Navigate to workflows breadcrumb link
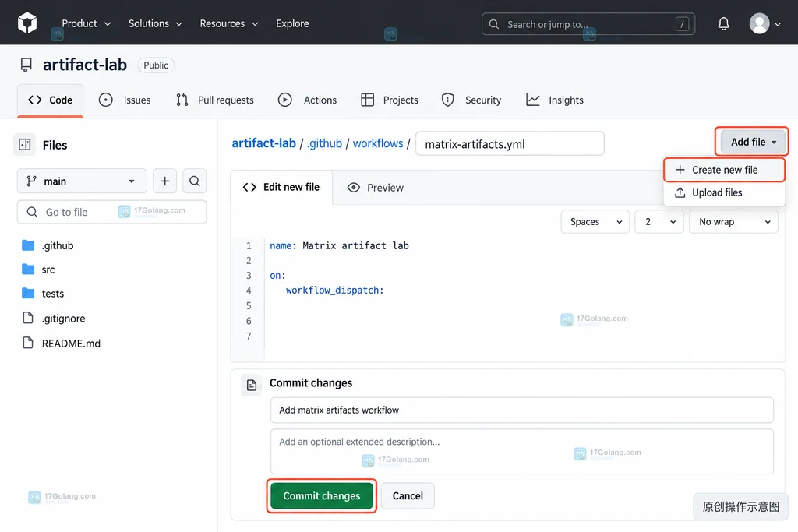The width and height of the screenshot is (798, 532). 378,143
